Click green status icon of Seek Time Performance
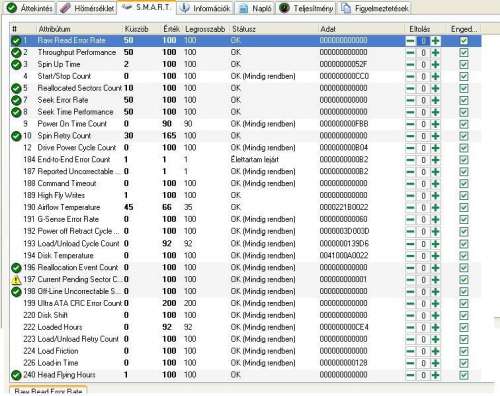This screenshot has width=500, height=396. click(16, 112)
